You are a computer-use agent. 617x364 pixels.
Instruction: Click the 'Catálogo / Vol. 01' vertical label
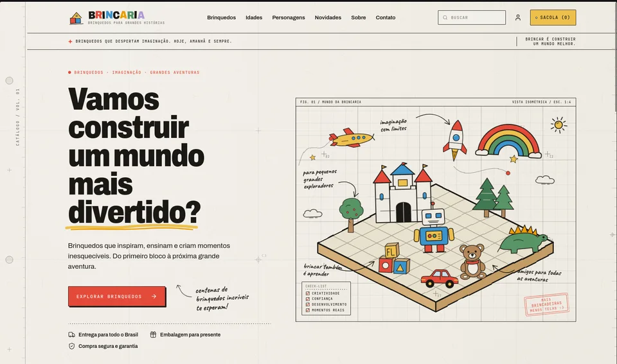pyautogui.click(x=17, y=117)
